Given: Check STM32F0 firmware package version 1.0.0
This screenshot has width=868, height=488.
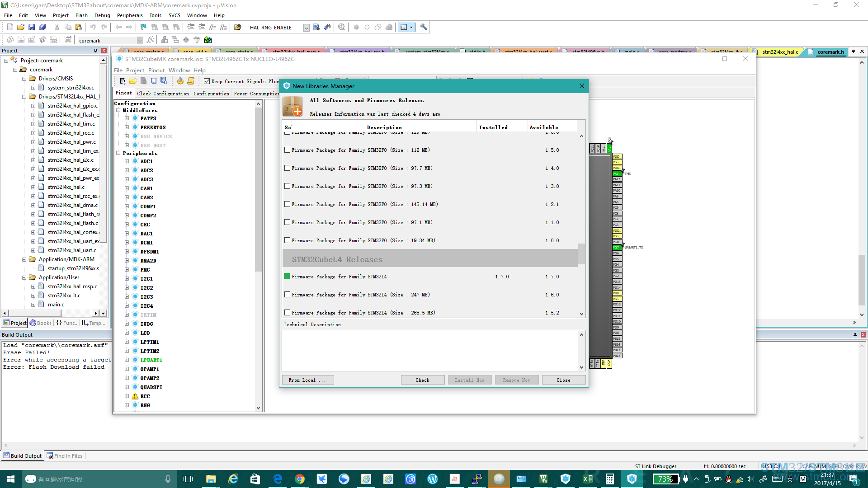Looking at the screenshot, I should (x=287, y=240).
